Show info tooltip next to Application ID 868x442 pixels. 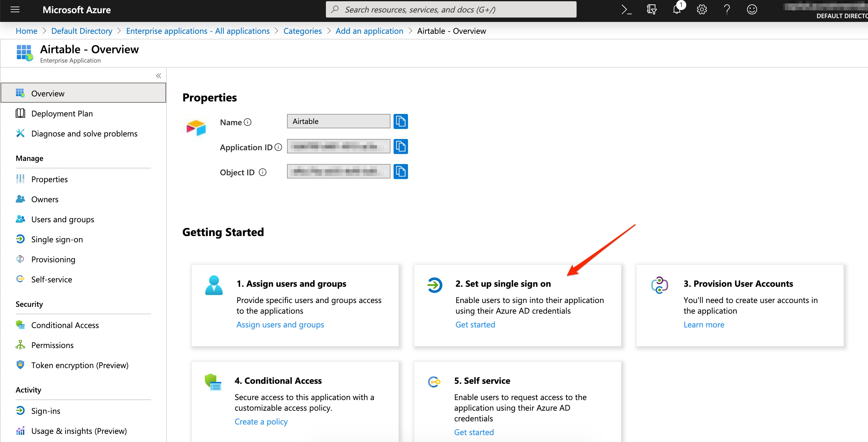pos(278,147)
